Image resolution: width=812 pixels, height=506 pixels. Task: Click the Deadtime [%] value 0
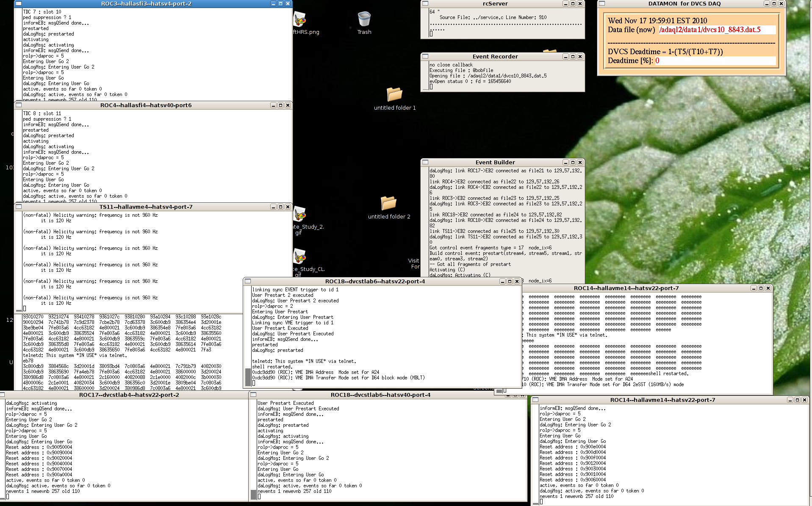(657, 61)
